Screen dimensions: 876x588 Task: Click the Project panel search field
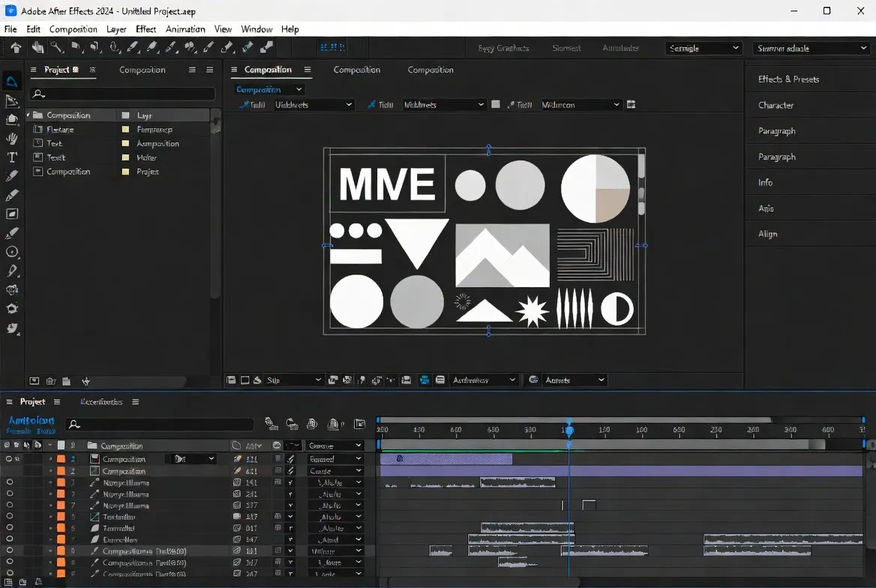pyautogui.click(x=122, y=94)
